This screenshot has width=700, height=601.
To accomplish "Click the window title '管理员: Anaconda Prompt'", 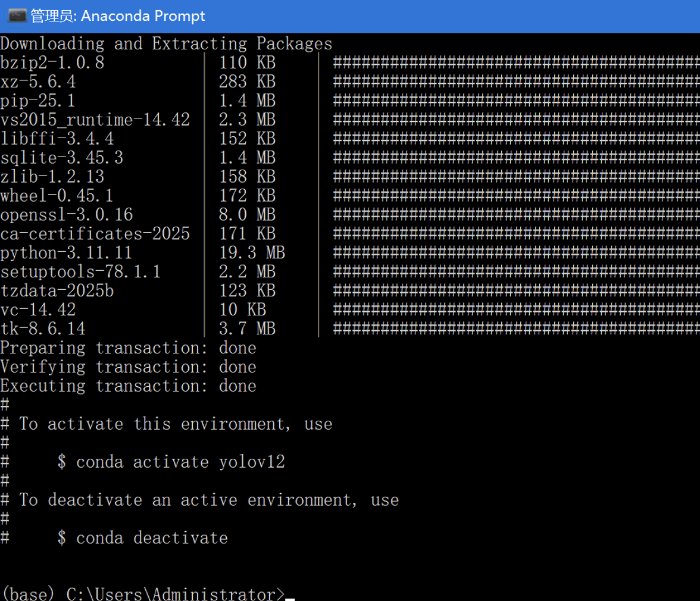I will 118,16.
